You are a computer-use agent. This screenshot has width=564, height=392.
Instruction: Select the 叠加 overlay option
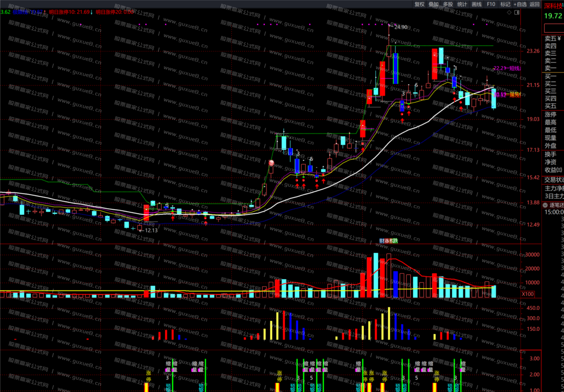434,4
